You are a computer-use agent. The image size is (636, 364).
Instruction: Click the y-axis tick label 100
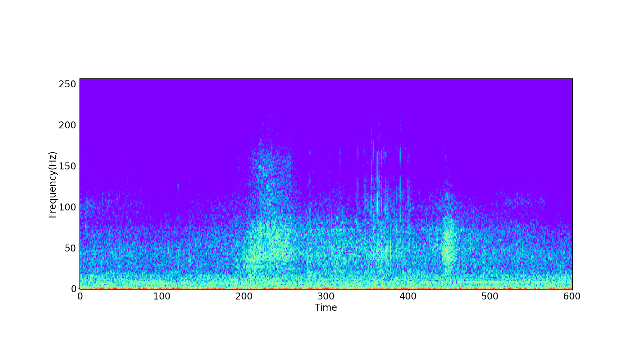(x=68, y=207)
